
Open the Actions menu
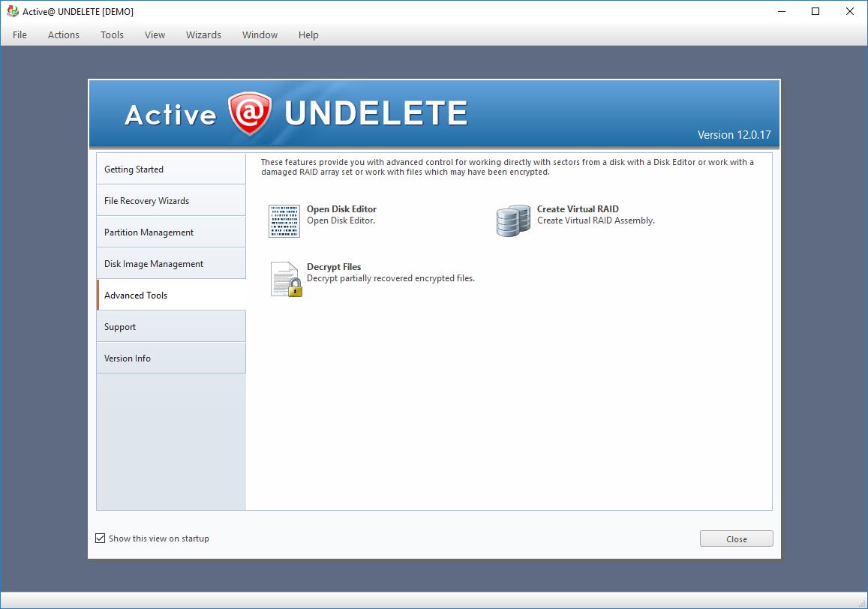point(63,34)
